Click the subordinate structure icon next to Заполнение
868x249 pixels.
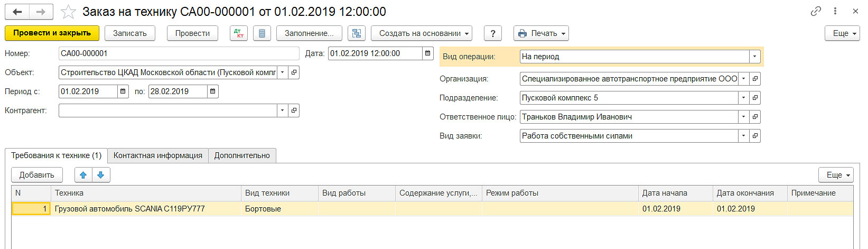coord(357,33)
